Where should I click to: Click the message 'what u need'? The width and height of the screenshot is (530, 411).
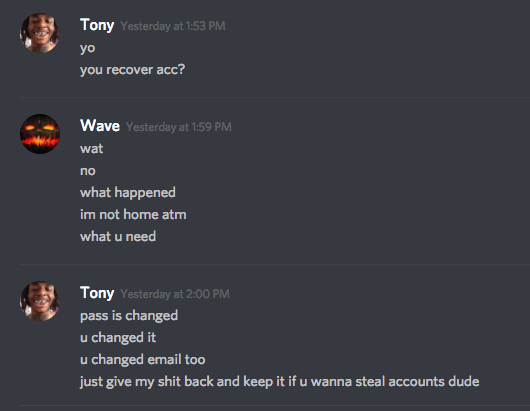tap(118, 237)
